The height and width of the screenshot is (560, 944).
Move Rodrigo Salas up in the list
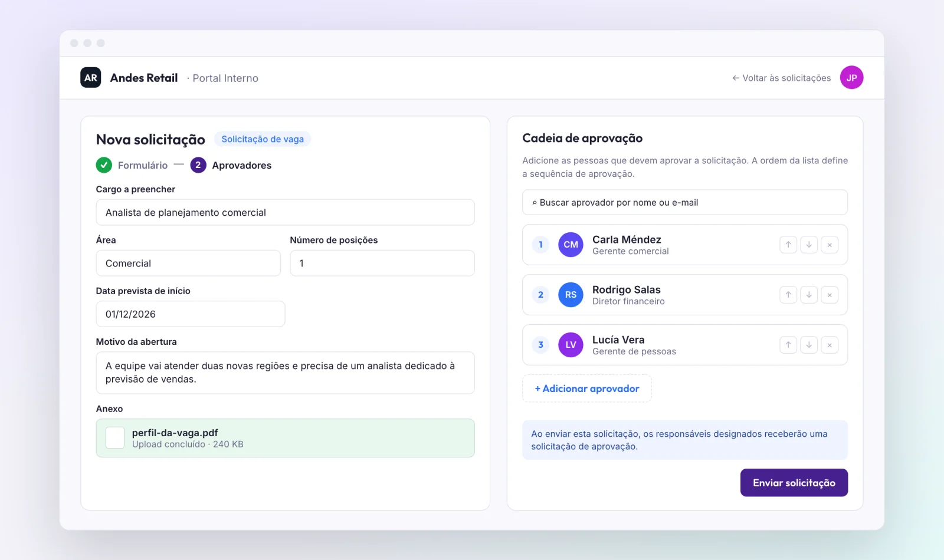[788, 295]
